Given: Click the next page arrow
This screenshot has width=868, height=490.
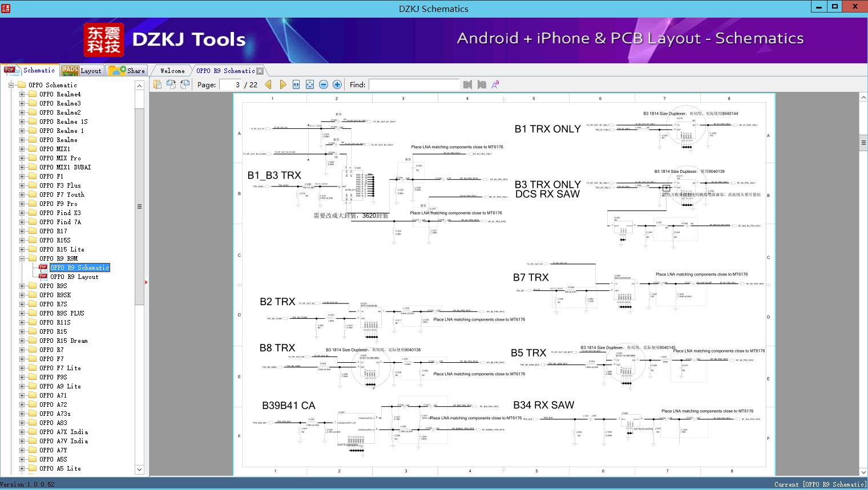Looking at the screenshot, I should 283,84.
